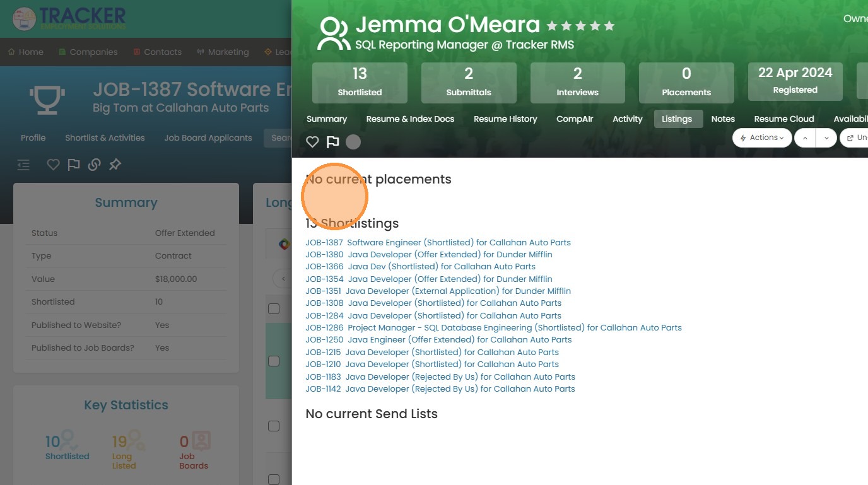Click the trophy icon beside JOB-1387 title
868x485 pixels.
click(x=47, y=100)
